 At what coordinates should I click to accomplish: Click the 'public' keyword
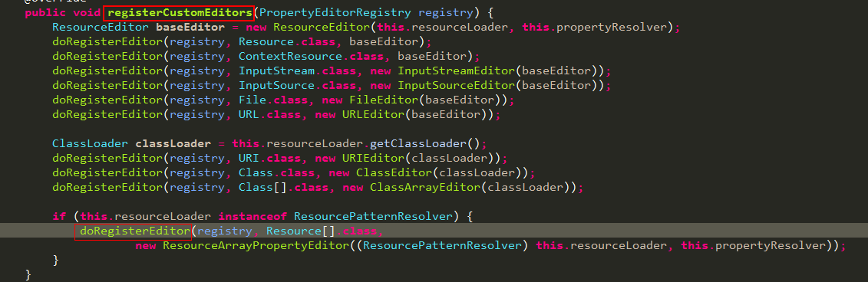click(45, 13)
